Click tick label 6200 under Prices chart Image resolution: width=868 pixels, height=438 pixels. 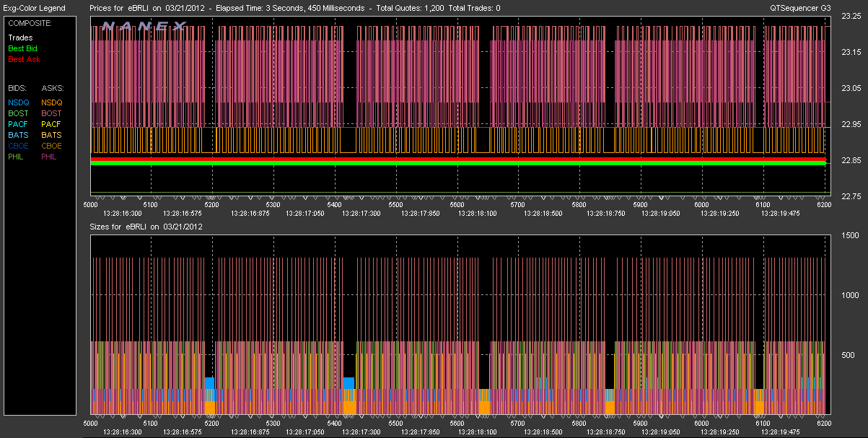click(x=824, y=205)
